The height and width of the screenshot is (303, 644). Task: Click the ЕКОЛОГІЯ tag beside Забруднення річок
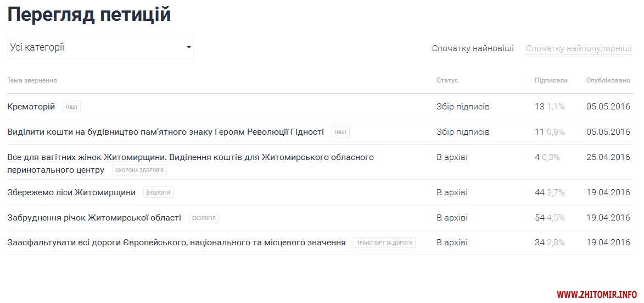click(204, 218)
